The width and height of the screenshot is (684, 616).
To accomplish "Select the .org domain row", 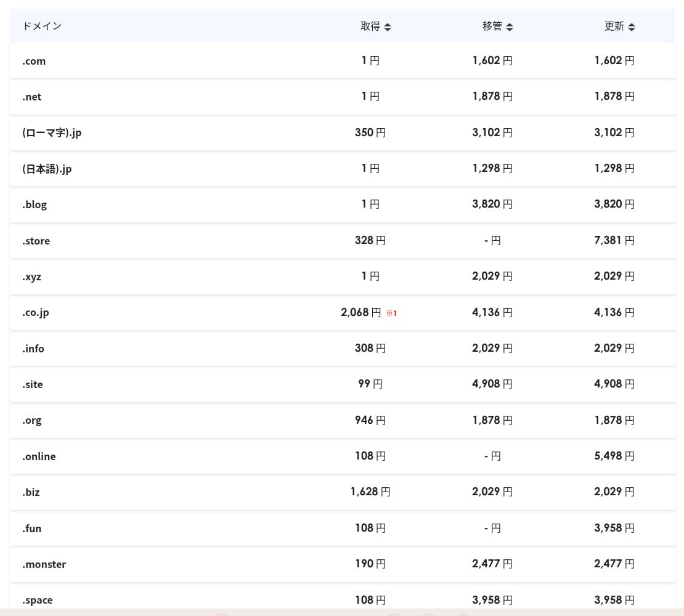I will click(x=32, y=420).
